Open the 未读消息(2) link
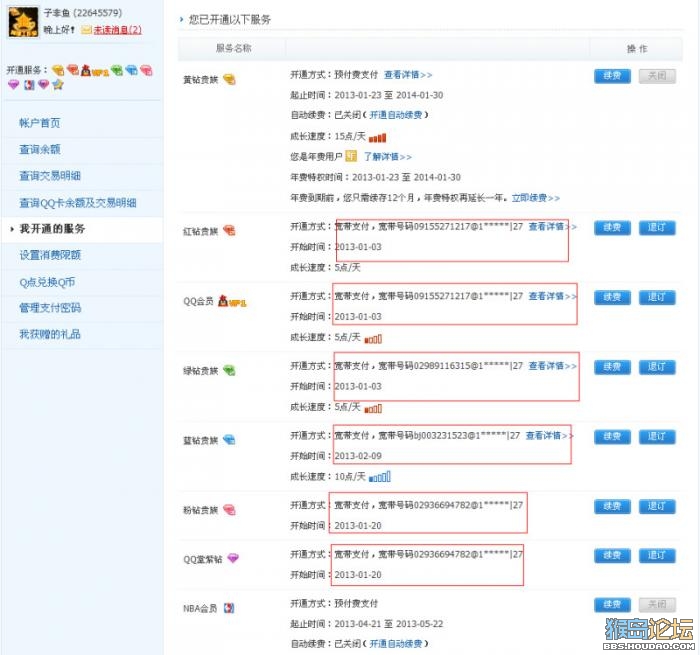 click(117, 30)
